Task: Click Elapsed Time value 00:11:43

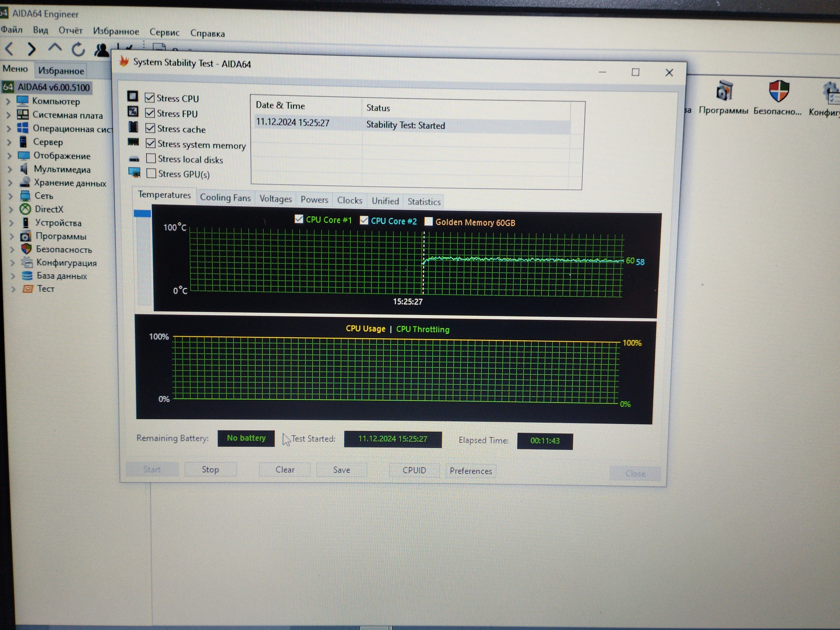Action: click(545, 441)
